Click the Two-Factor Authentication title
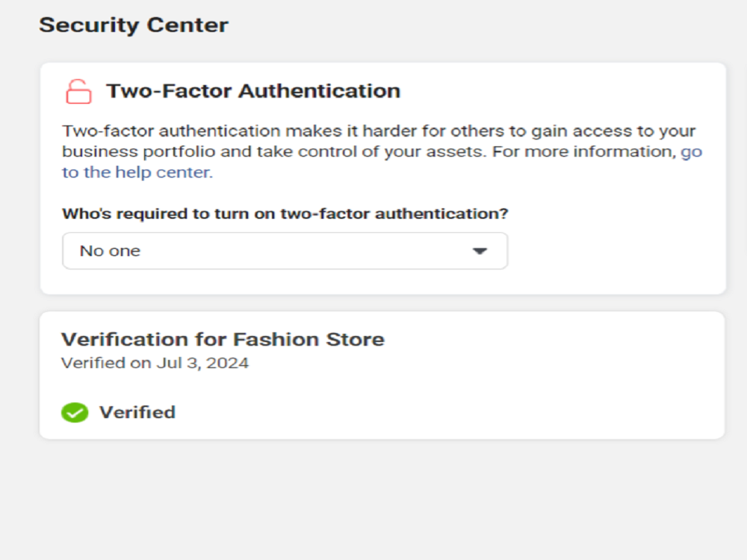Image resolution: width=747 pixels, height=560 pixels. point(253,91)
